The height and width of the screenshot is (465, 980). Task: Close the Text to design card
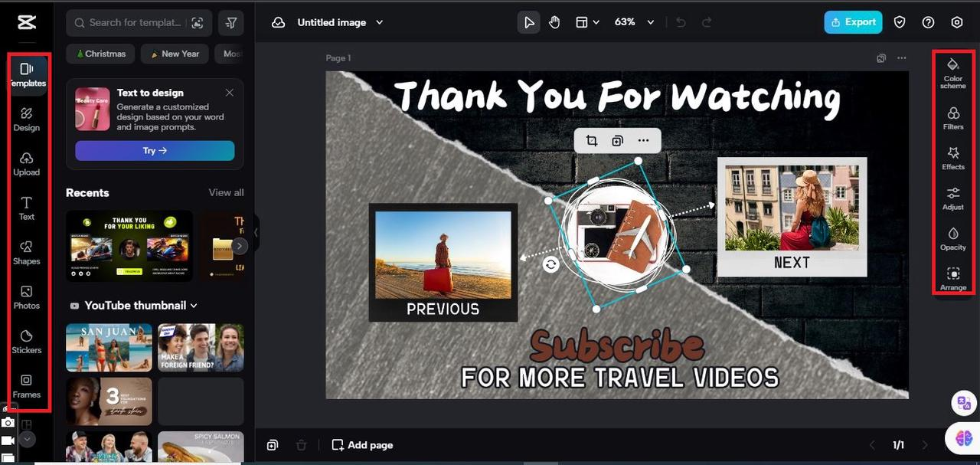[230, 93]
